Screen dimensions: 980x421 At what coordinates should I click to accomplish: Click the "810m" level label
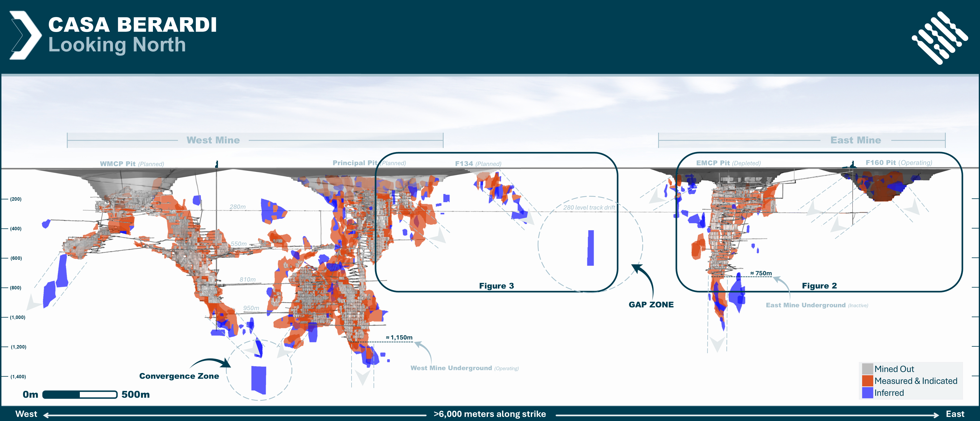point(248,279)
